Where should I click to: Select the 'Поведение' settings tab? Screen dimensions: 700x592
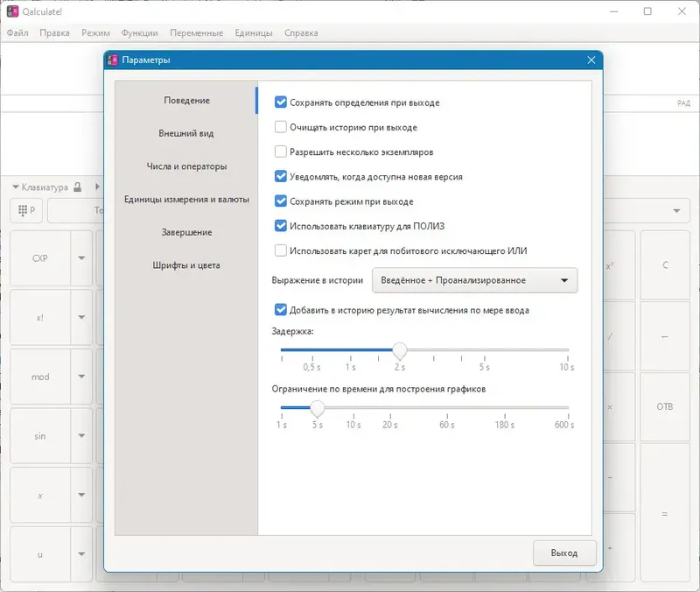pos(186,100)
